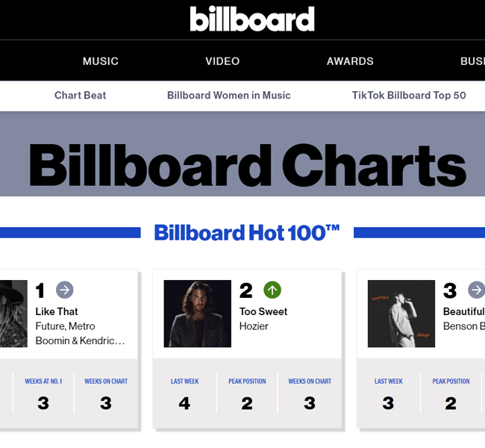Click the green up arrow beside rank 2
Image resolution: width=485 pixels, height=448 pixels.
[x=272, y=290]
